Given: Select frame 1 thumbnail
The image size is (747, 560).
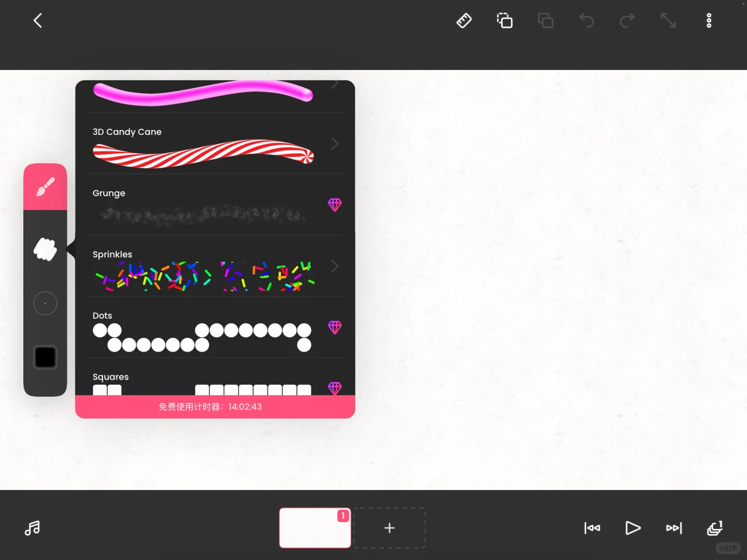Looking at the screenshot, I should 315,528.
